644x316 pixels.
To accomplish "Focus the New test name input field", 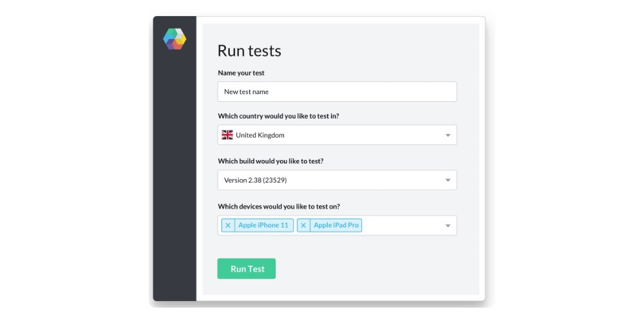I will 337,92.
